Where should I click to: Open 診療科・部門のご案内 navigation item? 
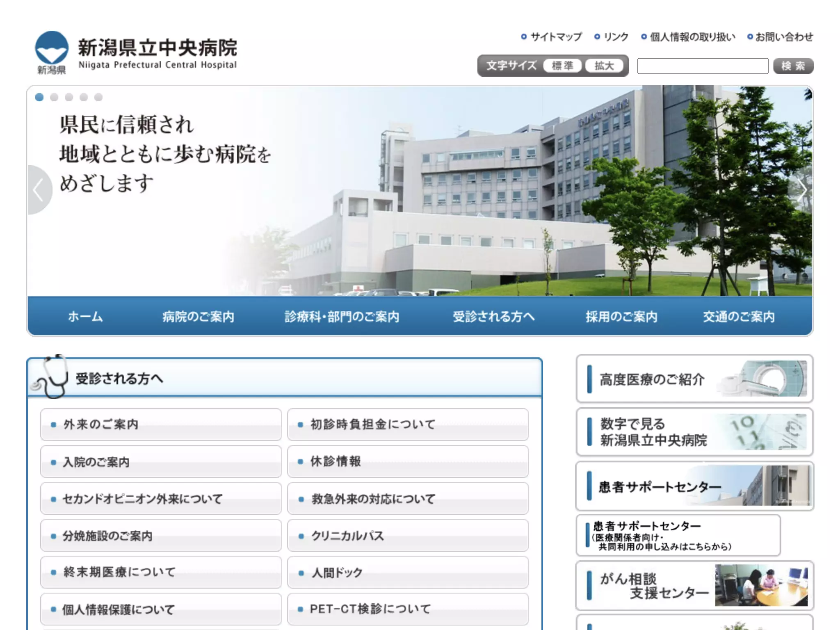click(x=342, y=316)
